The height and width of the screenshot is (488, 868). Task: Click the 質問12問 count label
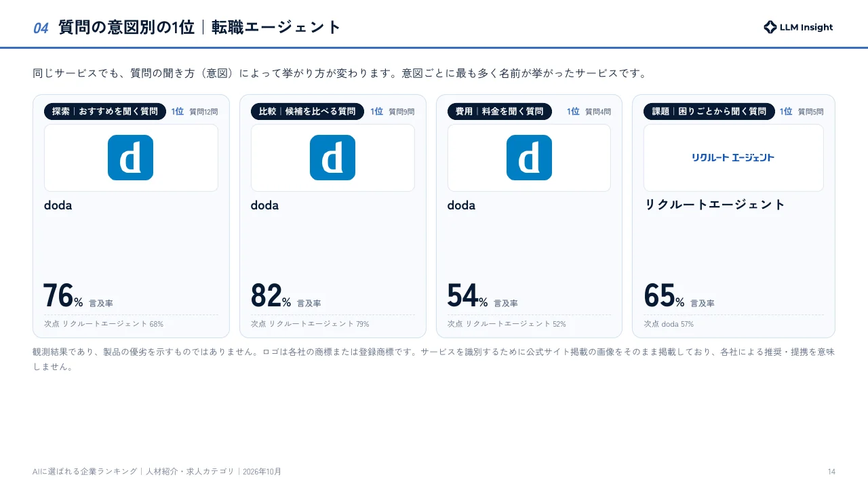tap(203, 112)
